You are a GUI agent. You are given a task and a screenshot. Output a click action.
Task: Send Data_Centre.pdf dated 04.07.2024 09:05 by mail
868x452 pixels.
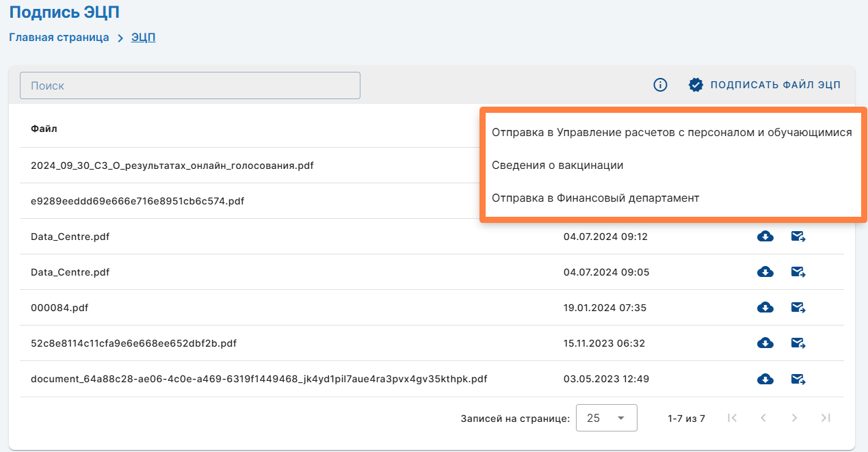(798, 272)
